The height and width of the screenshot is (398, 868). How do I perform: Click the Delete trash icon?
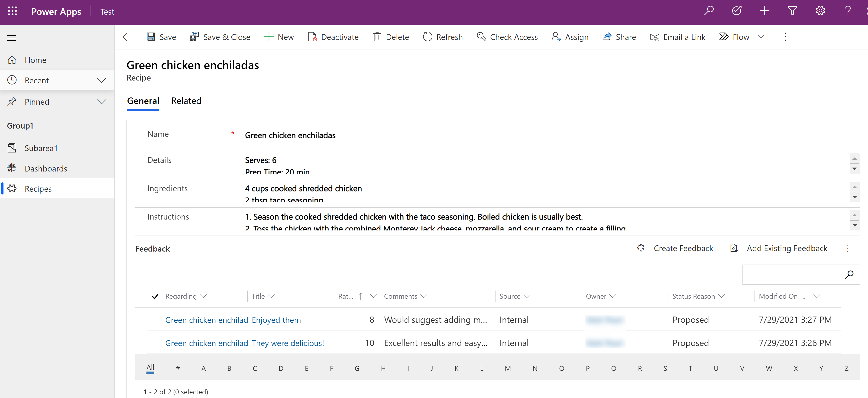pyautogui.click(x=377, y=37)
